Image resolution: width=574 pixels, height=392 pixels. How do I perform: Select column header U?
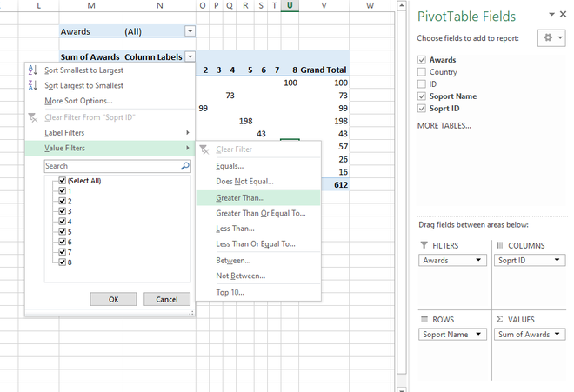[290, 5]
